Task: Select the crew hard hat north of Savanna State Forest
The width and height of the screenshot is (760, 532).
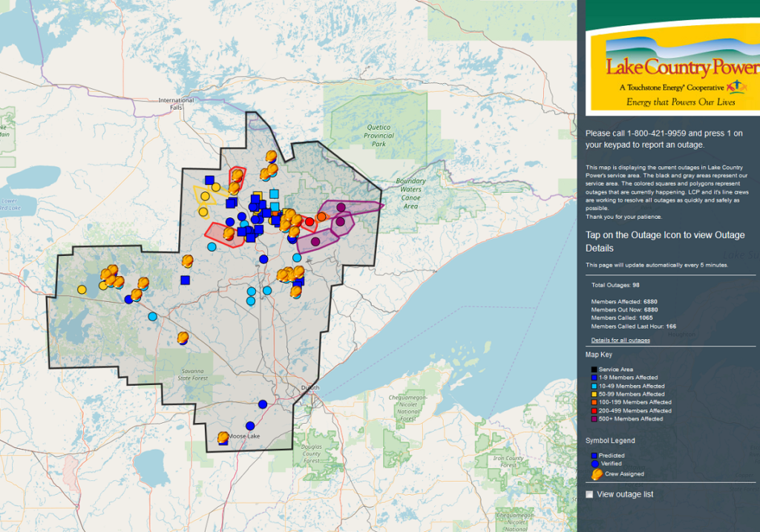Action: click(183, 338)
